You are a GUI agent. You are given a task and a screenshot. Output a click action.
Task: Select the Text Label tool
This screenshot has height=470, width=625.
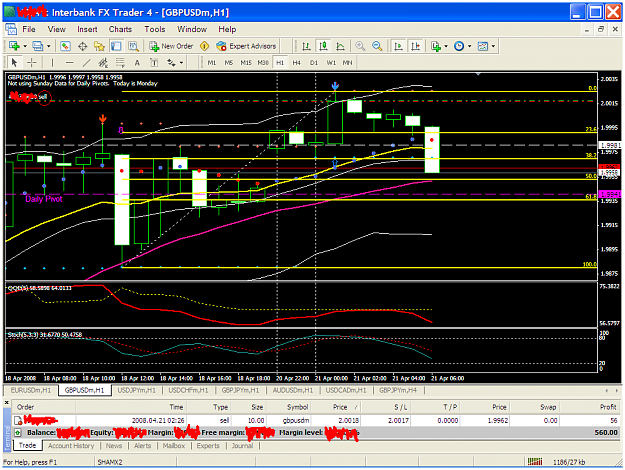(x=154, y=63)
